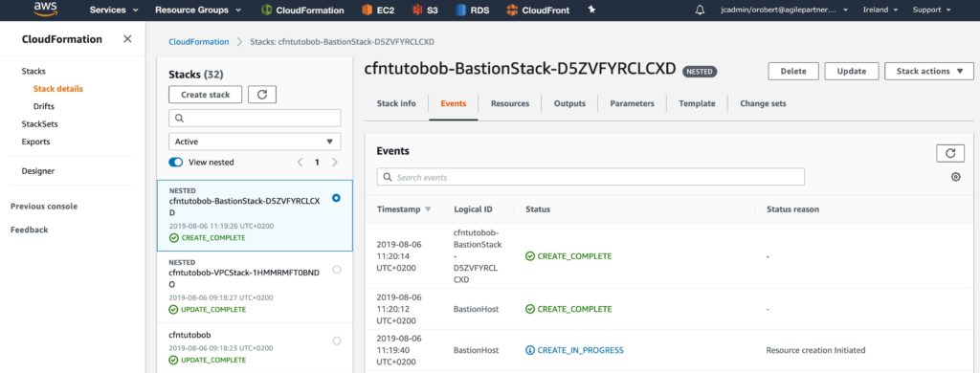Viewport: 980px width, 373px height.
Task: Switch to the Resources tab
Action: click(x=510, y=103)
